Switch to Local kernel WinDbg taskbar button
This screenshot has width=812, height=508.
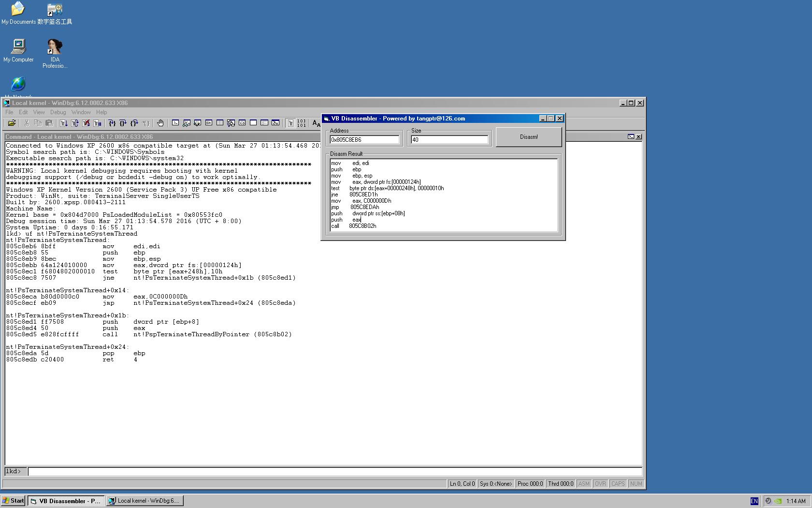[144, 501]
